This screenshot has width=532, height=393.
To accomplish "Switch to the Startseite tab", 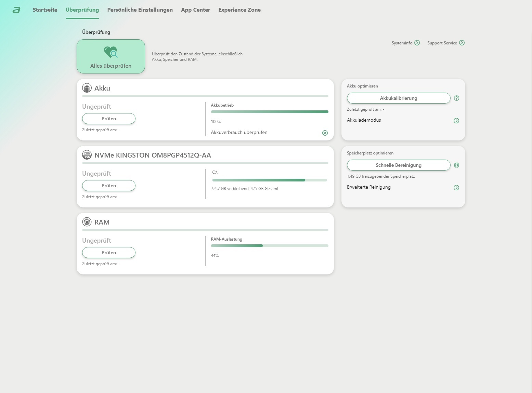I will (x=45, y=10).
